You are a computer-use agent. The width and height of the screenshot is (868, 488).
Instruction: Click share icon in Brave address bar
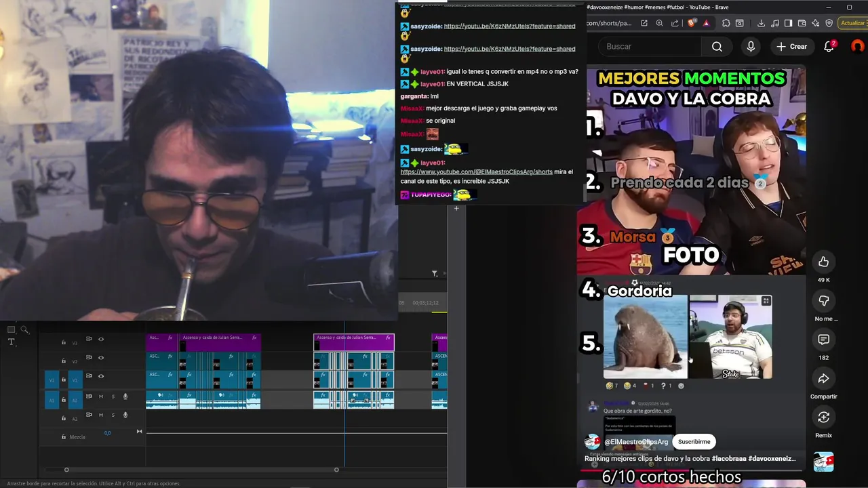pos(675,23)
